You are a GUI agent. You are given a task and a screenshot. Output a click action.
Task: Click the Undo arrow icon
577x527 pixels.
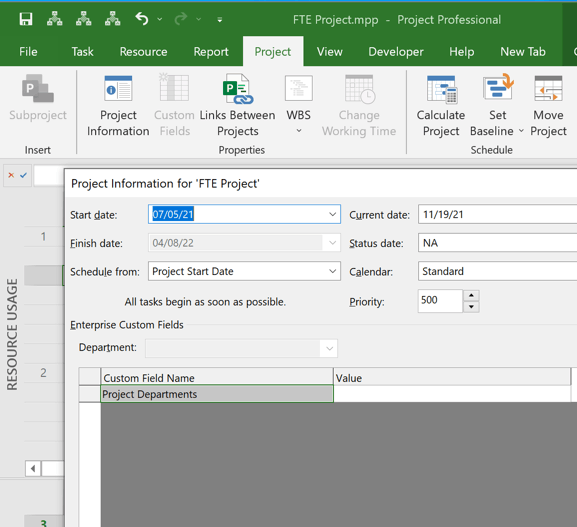[x=142, y=19]
